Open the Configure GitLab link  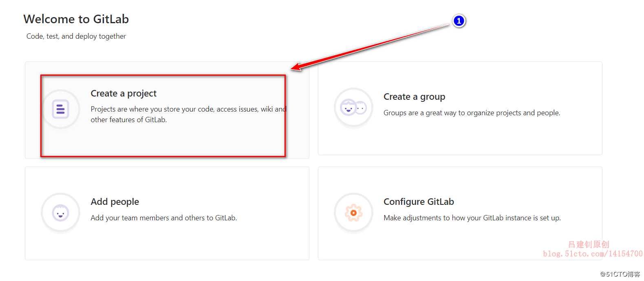coord(419,202)
